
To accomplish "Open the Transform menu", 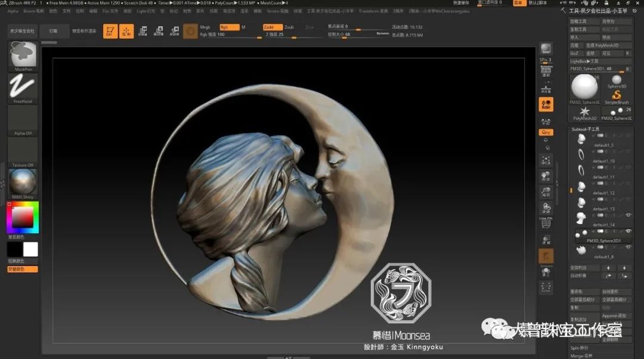I will (373, 11).
